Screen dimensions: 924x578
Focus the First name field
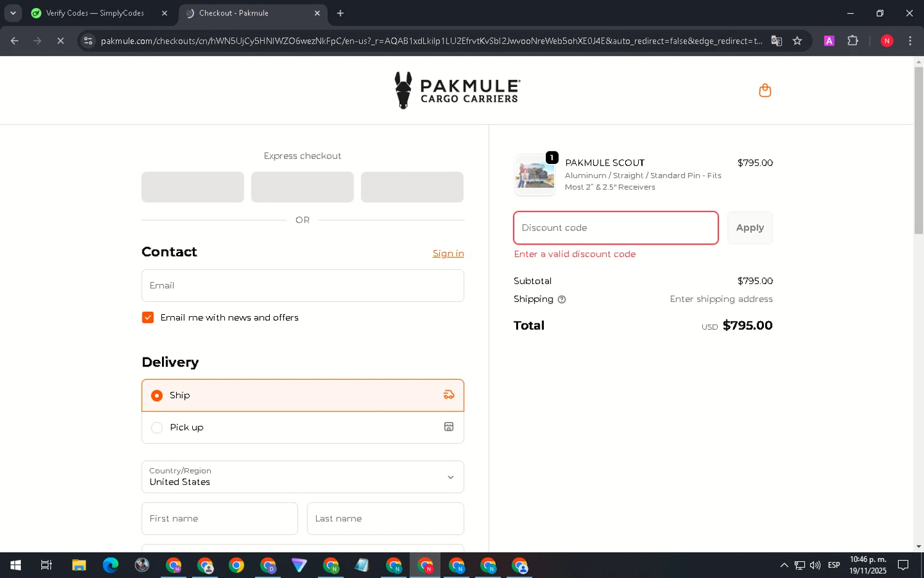[219, 518]
